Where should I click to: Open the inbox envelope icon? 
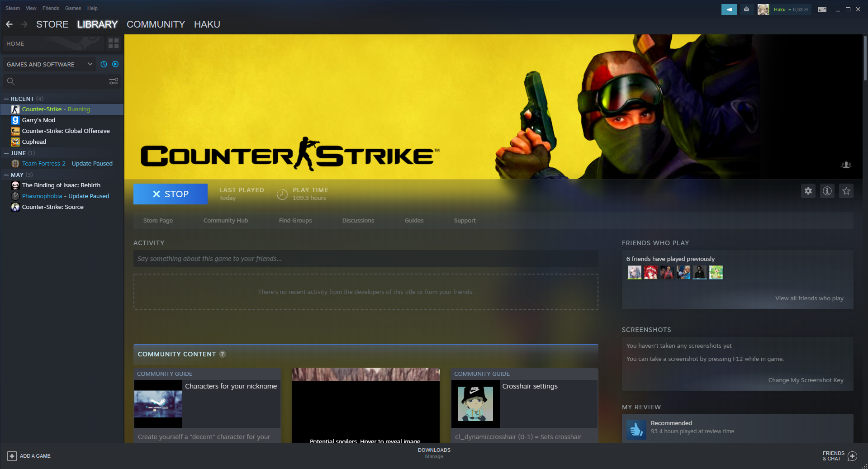coord(746,9)
